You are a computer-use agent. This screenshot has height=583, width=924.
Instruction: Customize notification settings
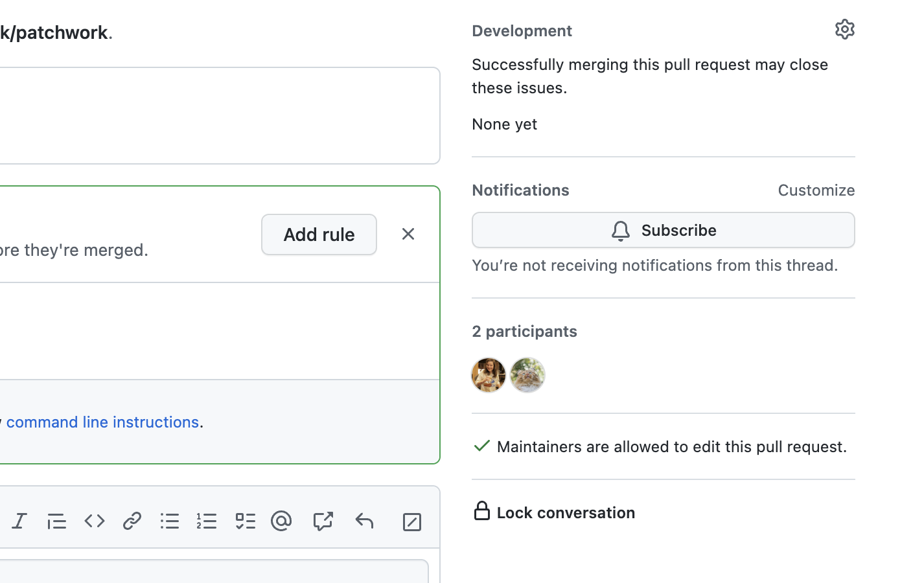(x=816, y=190)
